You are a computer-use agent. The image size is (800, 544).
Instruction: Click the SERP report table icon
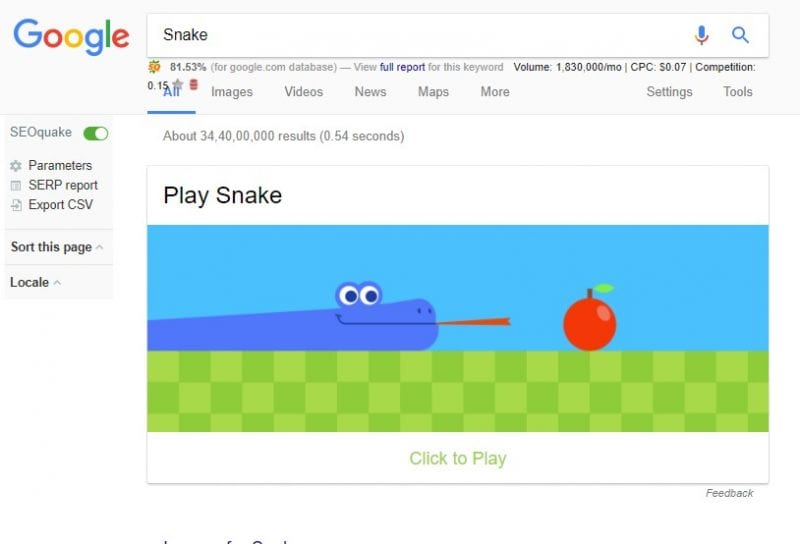click(16, 185)
